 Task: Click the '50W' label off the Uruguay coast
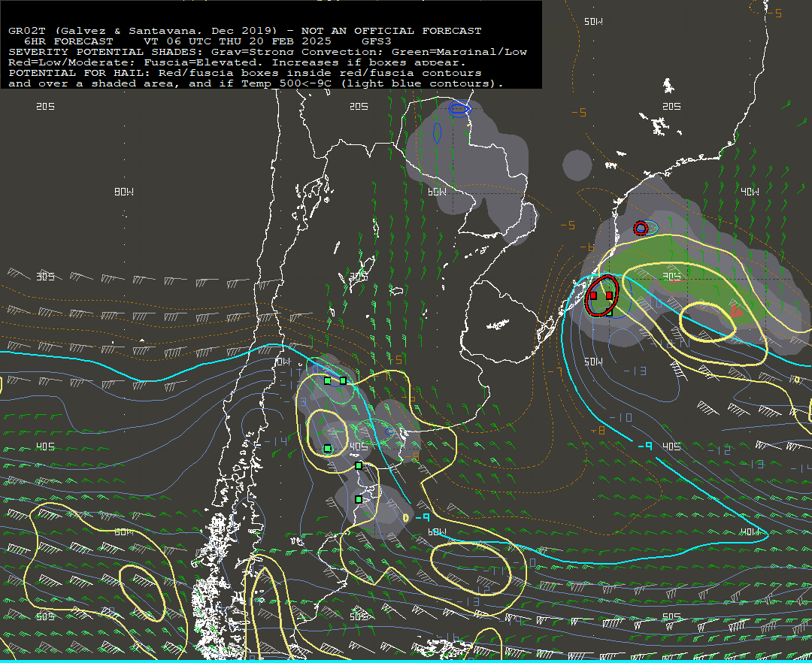[593, 362]
